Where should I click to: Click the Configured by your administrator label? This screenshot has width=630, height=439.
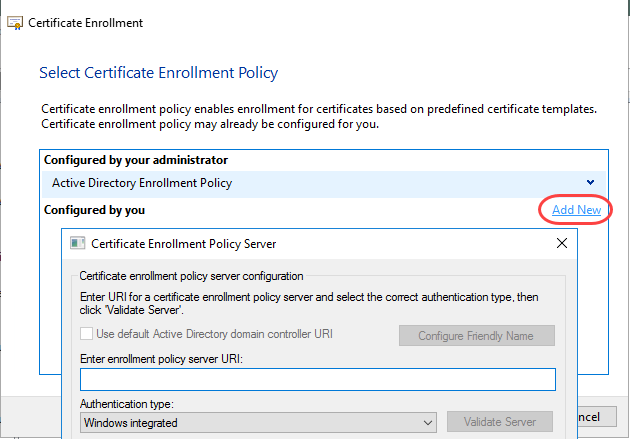point(136,160)
